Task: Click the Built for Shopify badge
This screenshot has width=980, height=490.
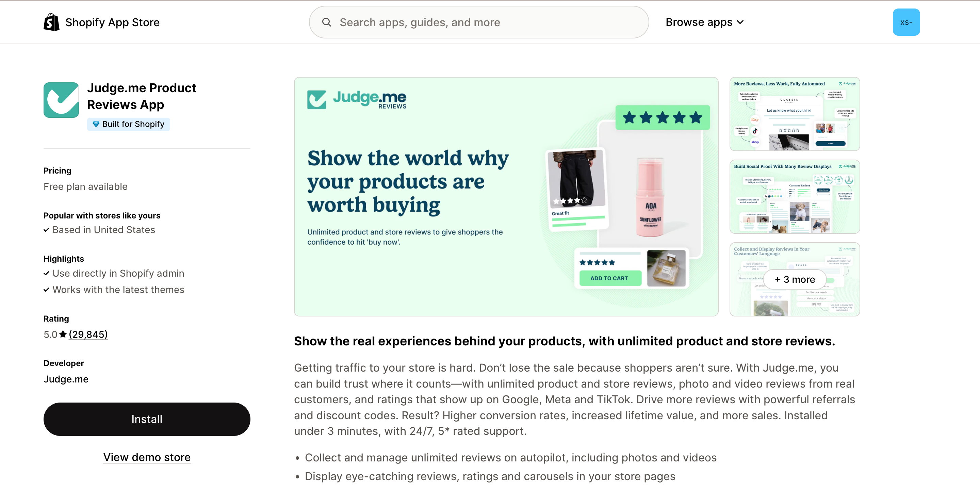Action: [129, 124]
